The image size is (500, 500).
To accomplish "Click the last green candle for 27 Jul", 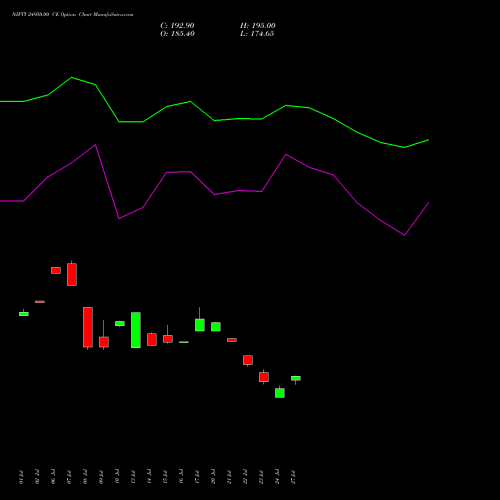I will [296, 378].
